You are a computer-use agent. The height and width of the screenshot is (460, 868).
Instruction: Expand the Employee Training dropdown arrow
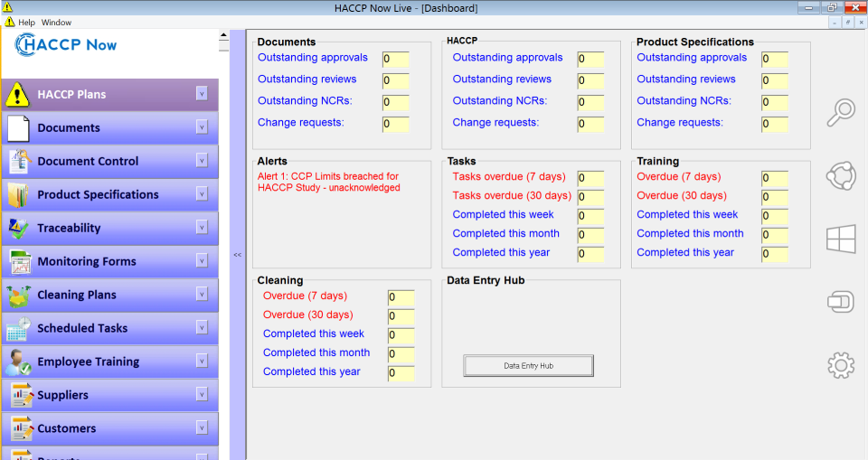(x=202, y=361)
